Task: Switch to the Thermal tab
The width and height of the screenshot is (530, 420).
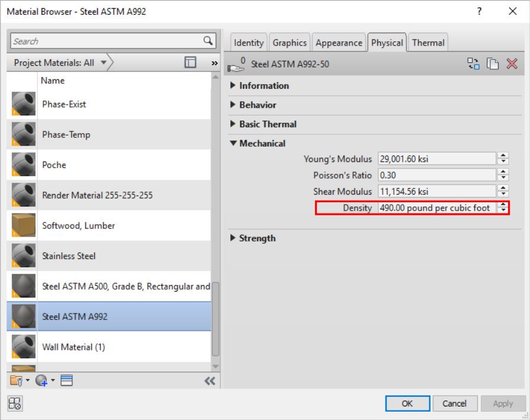Action: [428, 43]
